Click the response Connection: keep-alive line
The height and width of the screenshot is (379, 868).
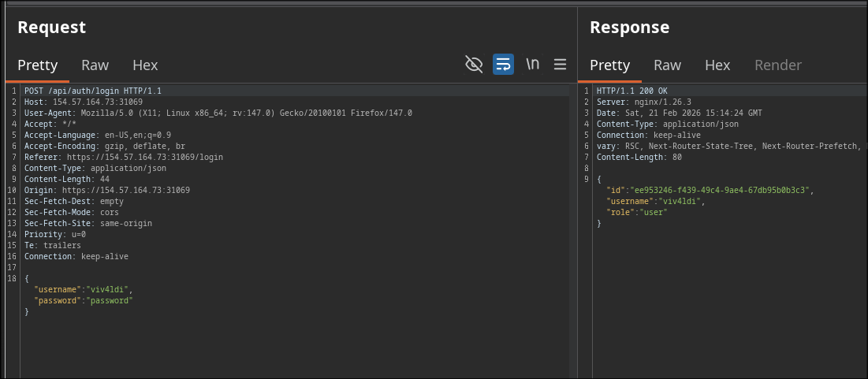[649, 135]
